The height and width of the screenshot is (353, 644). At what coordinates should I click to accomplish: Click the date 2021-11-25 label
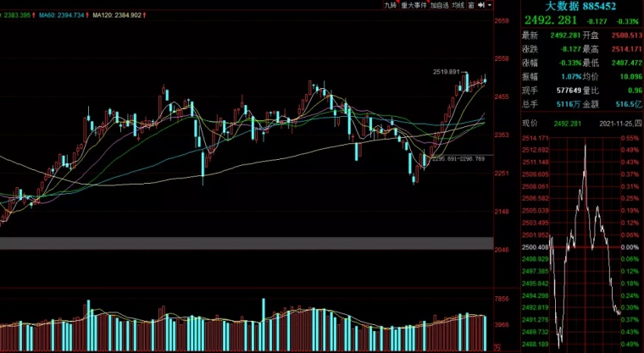(x=620, y=123)
